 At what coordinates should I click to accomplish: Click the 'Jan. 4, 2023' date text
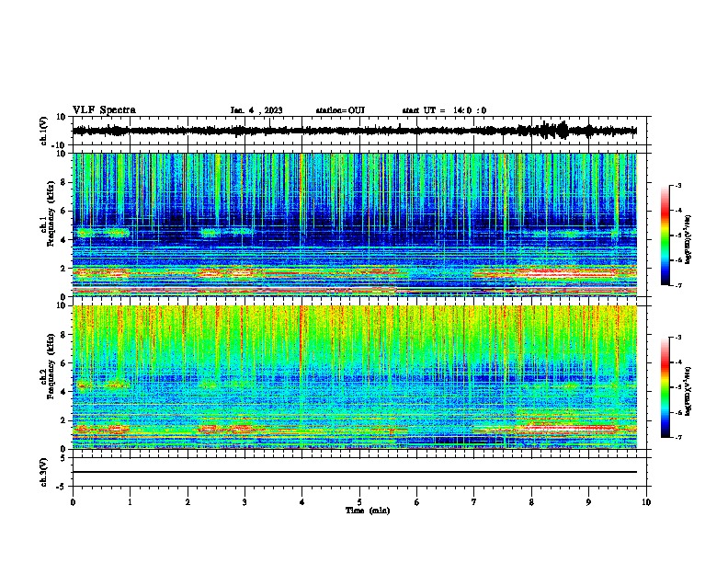256,110
